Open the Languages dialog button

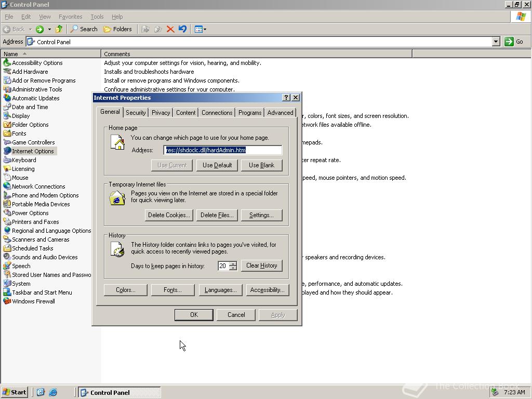coord(220,290)
